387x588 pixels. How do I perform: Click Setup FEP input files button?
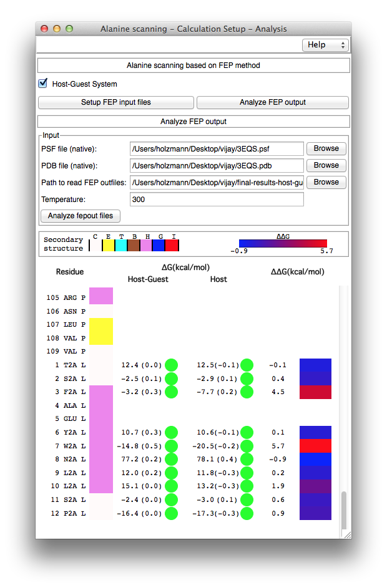point(116,102)
